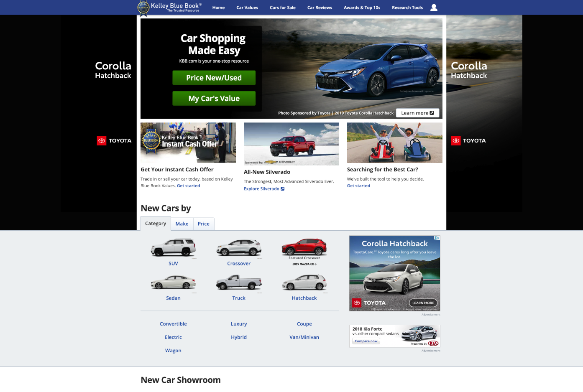Click the Kelley Blue Book logo badge
The height and width of the screenshot is (392, 583).
tap(143, 8)
